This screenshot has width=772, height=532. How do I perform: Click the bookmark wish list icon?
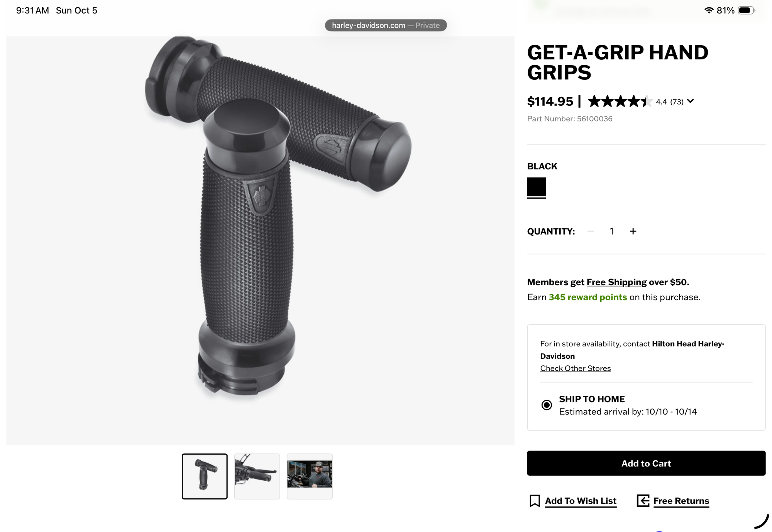tap(535, 501)
